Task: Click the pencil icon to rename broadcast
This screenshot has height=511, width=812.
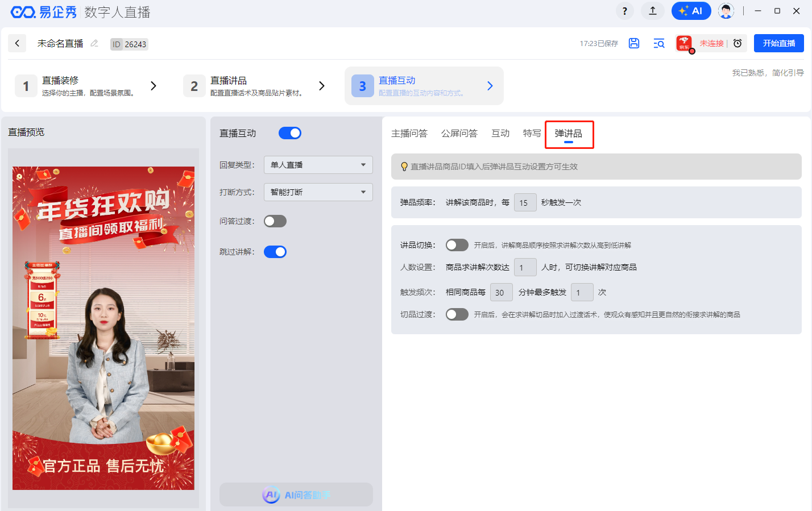Action: click(x=94, y=43)
